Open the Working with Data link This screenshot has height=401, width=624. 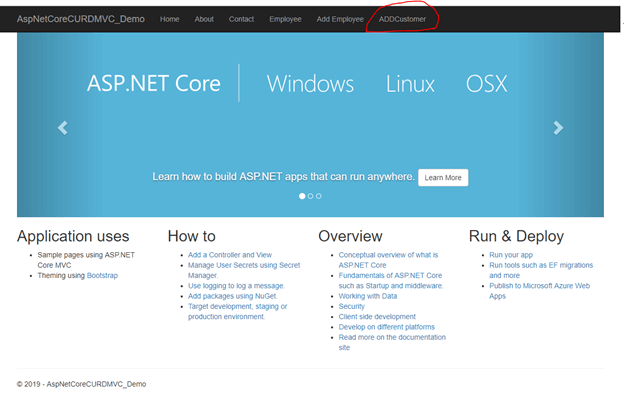pos(368,296)
